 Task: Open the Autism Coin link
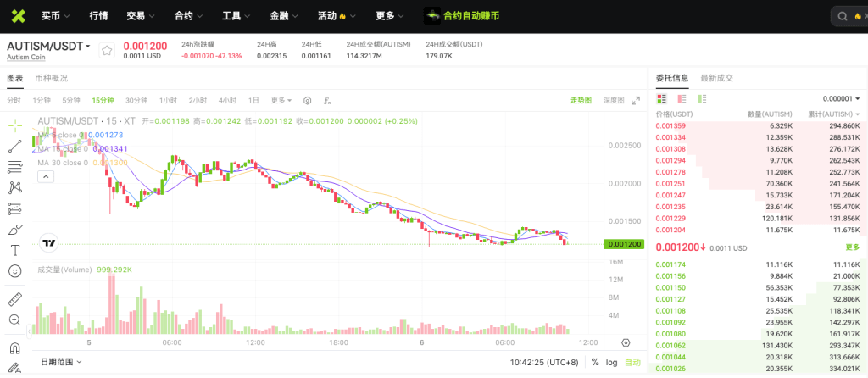(26, 57)
